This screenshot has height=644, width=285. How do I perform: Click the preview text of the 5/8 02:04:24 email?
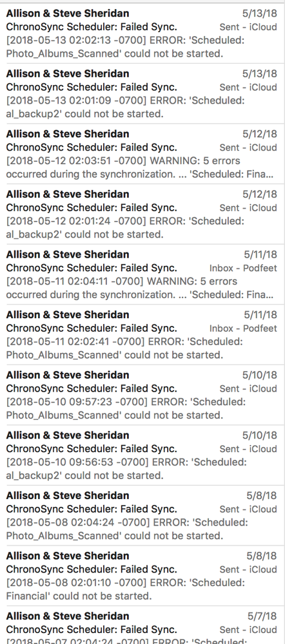point(127,529)
